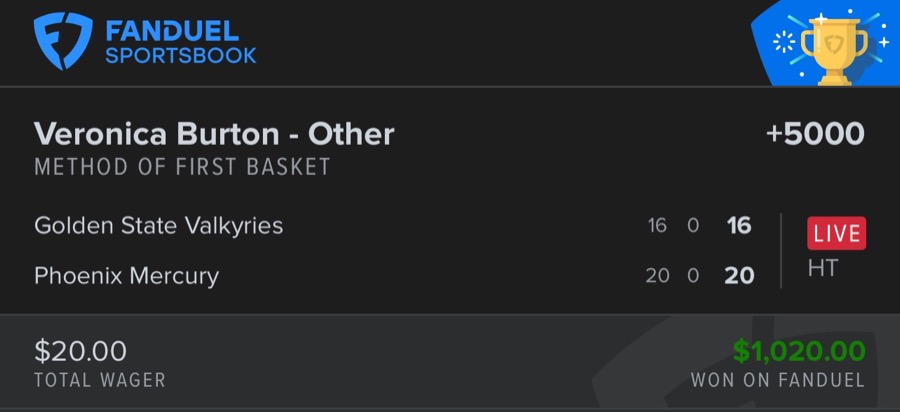Click the red LIVE badge
Viewport: 900px width, 412px height.
[x=836, y=234]
